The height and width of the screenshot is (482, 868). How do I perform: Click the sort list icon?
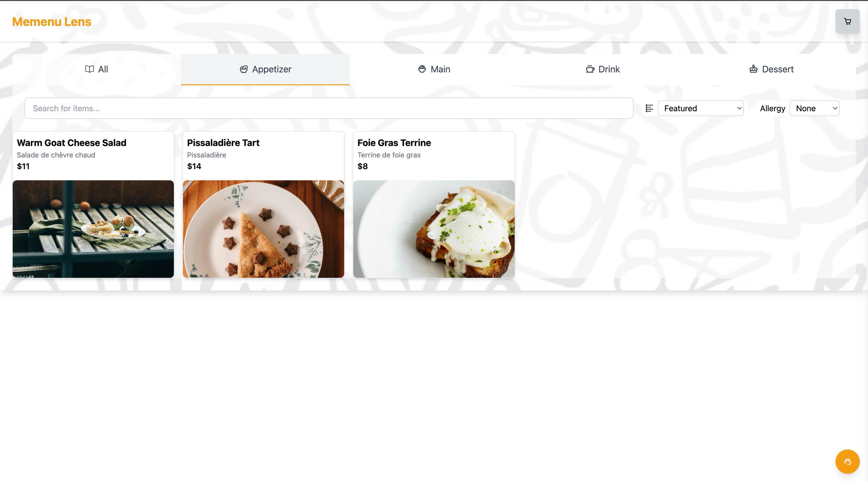point(649,108)
